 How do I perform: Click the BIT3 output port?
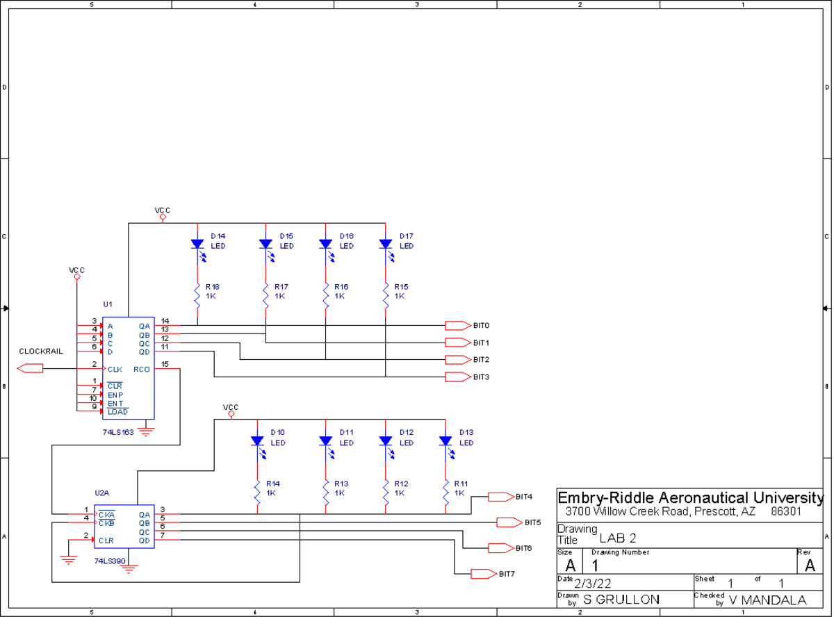point(457,376)
